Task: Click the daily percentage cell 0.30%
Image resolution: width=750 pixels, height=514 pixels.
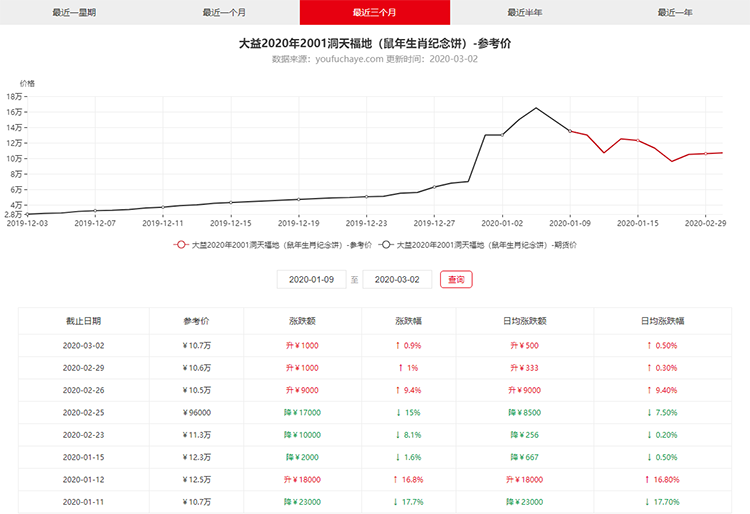Action: click(662, 368)
